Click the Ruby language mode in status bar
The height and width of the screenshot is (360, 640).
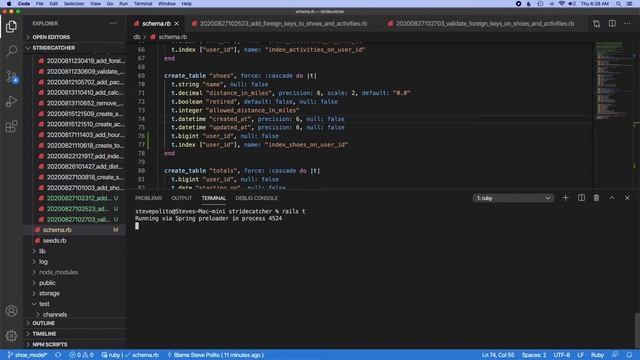coord(597,355)
